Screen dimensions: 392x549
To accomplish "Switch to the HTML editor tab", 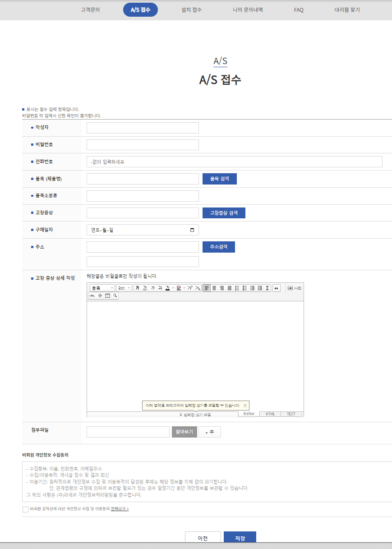I will pos(270,414).
